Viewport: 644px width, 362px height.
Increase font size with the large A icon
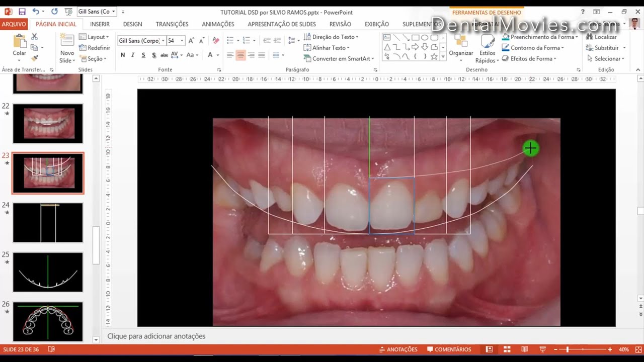pyautogui.click(x=191, y=41)
